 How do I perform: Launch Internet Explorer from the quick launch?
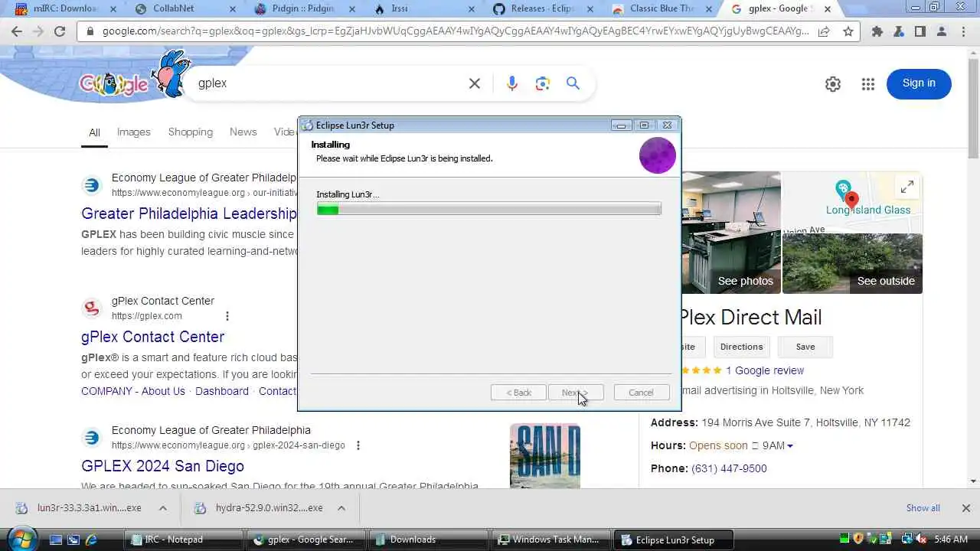tap(92, 540)
